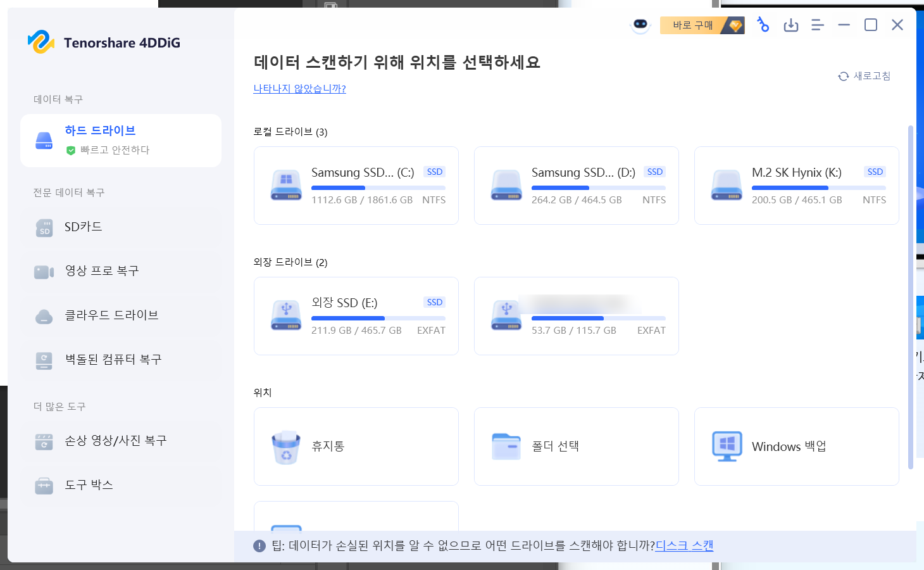Screen dimensions: 924x570
Task: Click the 로컬 드라이브 (3) heading
Action: [x=290, y=132]
